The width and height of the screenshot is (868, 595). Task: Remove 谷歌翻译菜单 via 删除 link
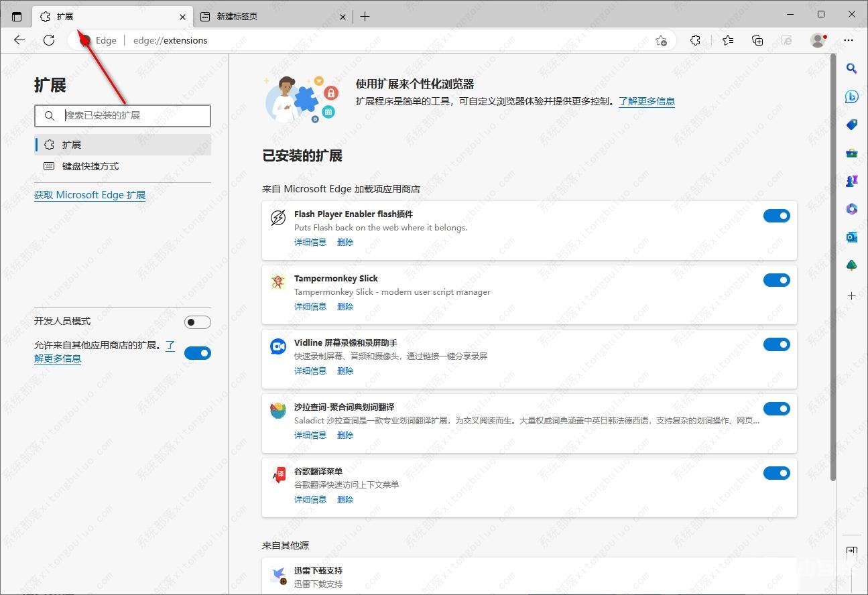coord(345,500)
